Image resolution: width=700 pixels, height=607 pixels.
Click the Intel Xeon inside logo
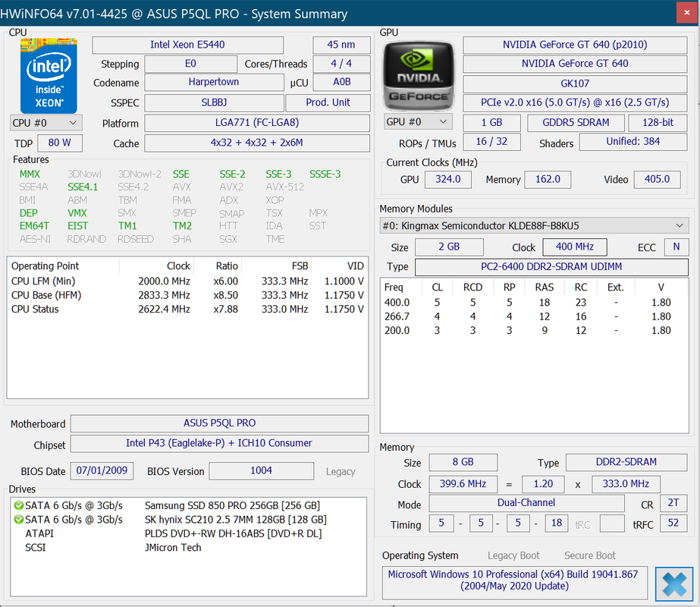coord(49,75)
